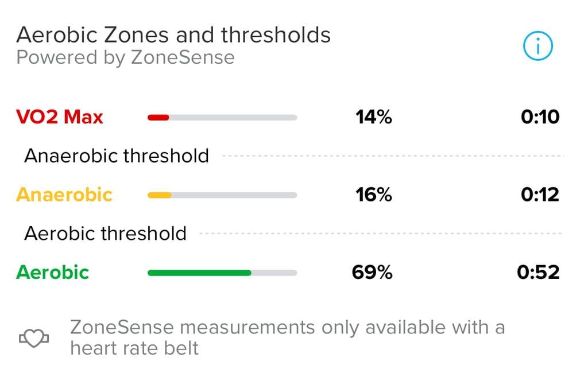Screen dimensions: 588x369
Task: Click the Anaerobic threshold divider line
Action: (x=396, y=155)
